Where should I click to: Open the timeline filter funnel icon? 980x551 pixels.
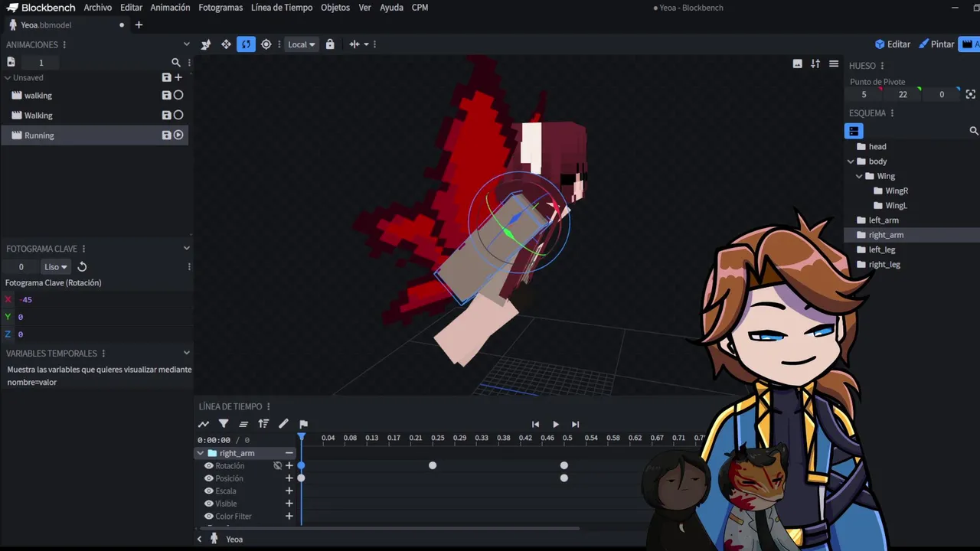point(224,424)
